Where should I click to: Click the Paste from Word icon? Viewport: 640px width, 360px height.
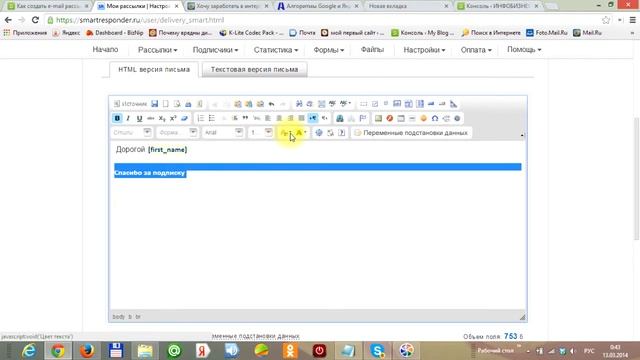pyautogui.click(x=260, y=104)
